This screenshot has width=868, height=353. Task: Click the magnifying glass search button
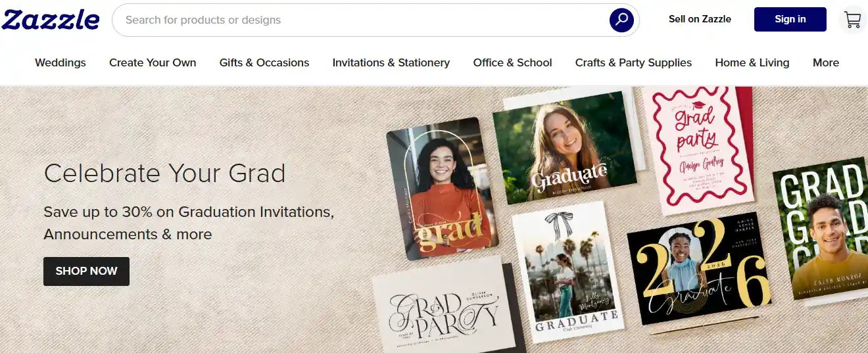click(621, 20)
